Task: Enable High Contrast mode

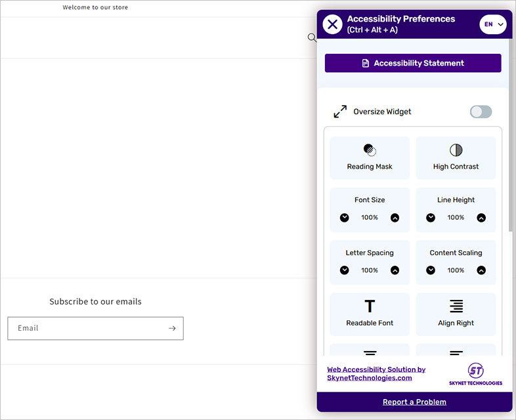Action: pyautogui.click(x=456, y=158)
